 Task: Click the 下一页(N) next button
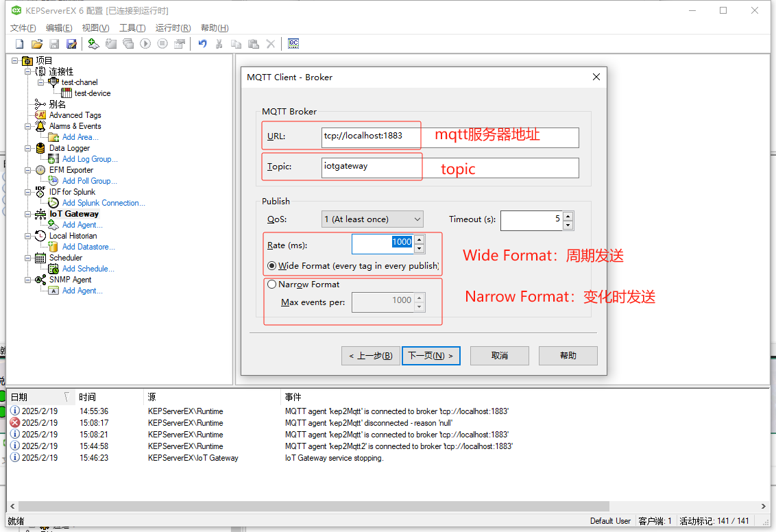coord(431,356)
